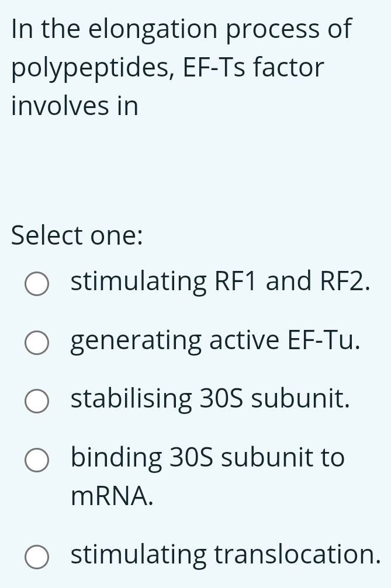Viewport: 391px width, 588px height.
Task: Click the word 'RF1' in the first option
Action: click(x=236, y=281)
